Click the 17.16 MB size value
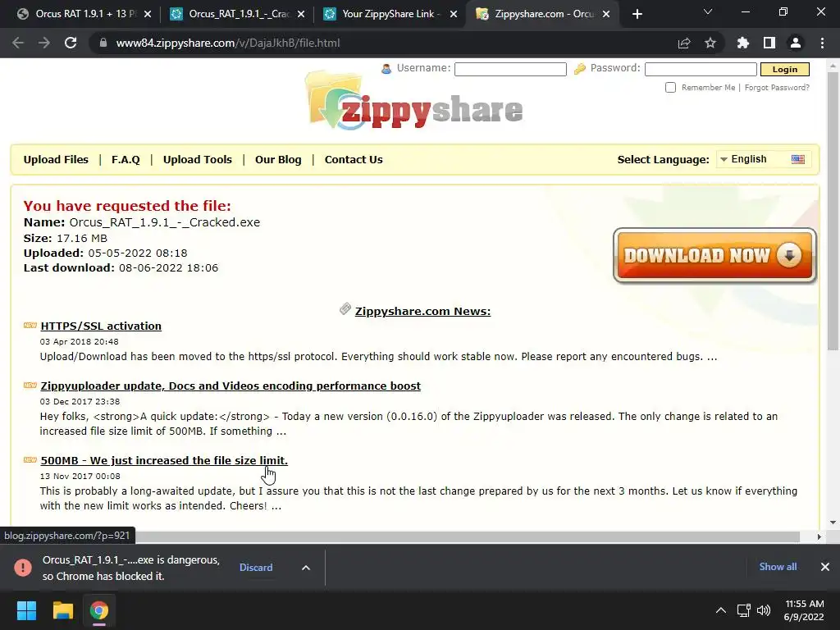The height and width of the screenshot is (630, 840). (82, 239)
